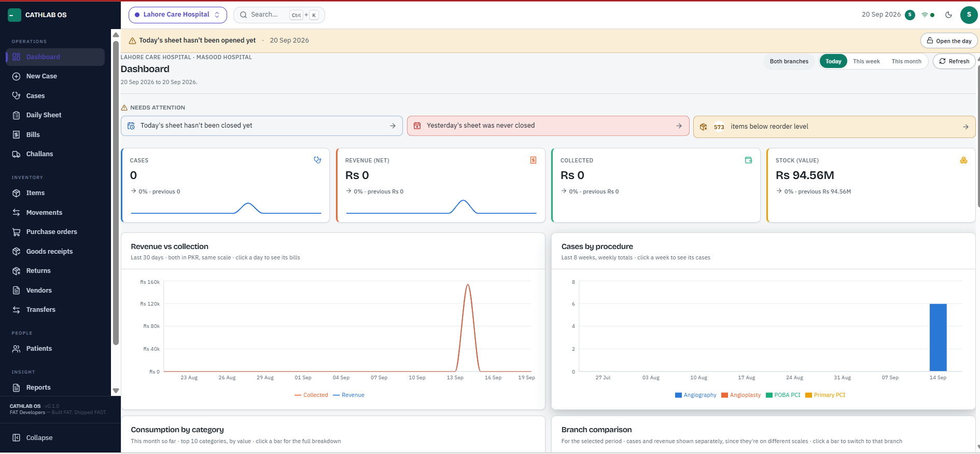
Task: Toggle dark mode with the moon icon
Action: (948, 15)
